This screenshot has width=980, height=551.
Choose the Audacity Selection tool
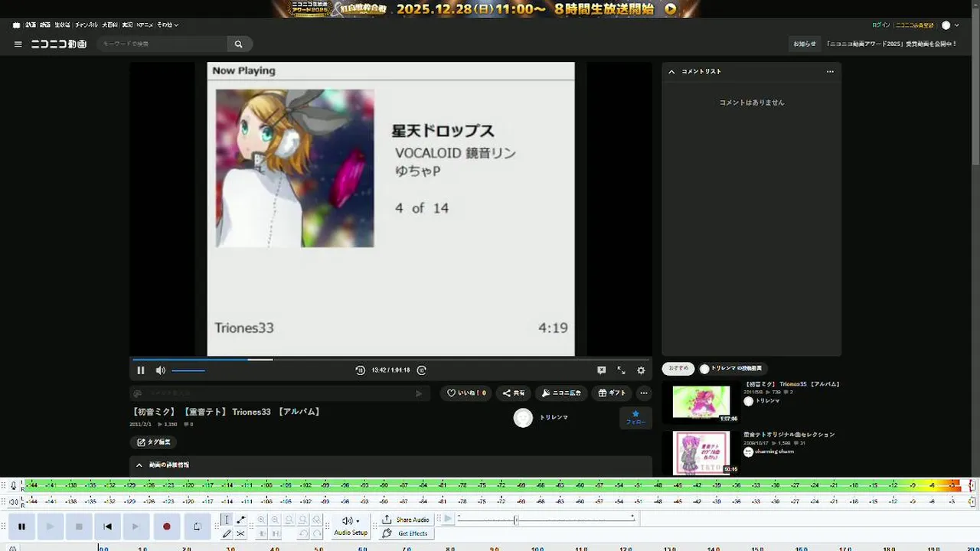tap(226, 520)
